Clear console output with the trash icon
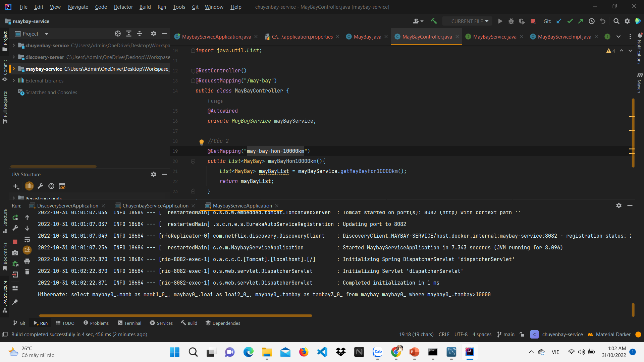 click(27, 272)
